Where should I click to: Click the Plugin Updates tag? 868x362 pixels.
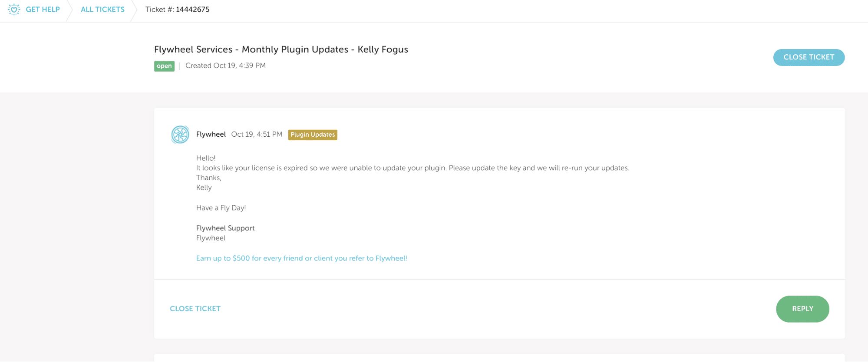click(x=313, y=135)
